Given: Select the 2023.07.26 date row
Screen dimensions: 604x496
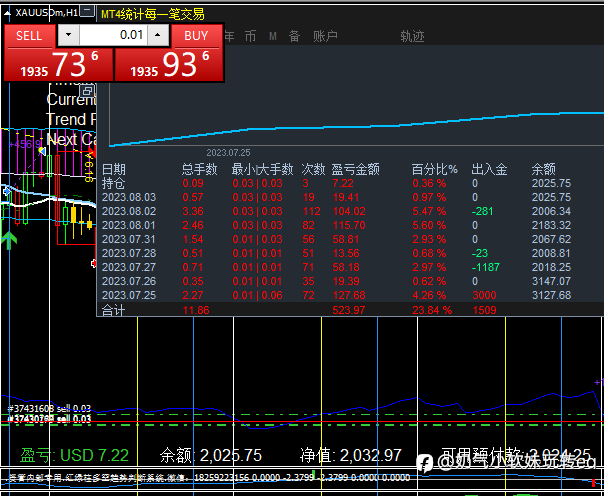Looking at the screenshot, I should click(x=129, y=281).
